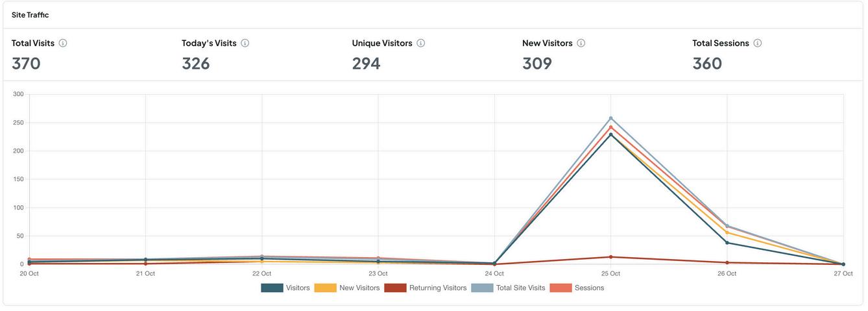Click the info icon next to New Visitors
This screenshot has height=311, width=868.
point(581,43)
